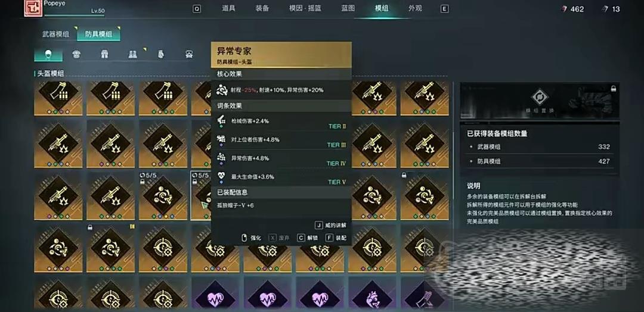Image resolution: width=644 pixels, height=312 pixels.
Task: Click the Popeye player avatar icon
Action: click(x=33, y=8)
